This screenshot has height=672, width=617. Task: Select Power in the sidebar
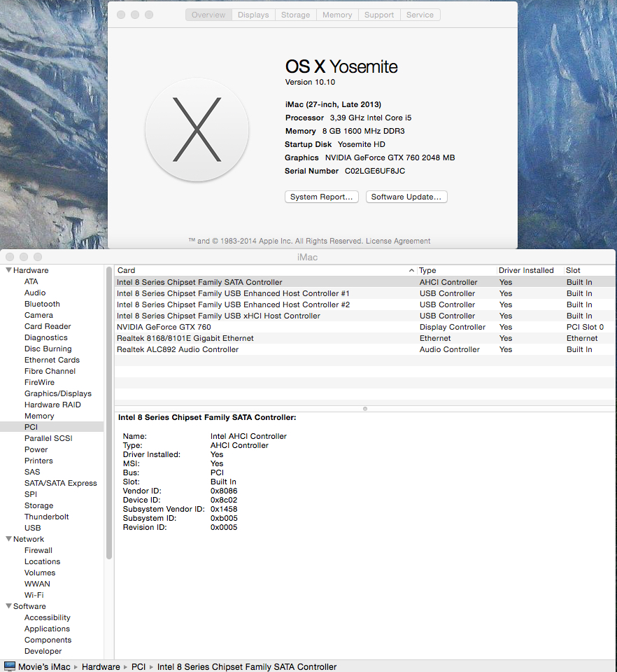click(36, 449)
